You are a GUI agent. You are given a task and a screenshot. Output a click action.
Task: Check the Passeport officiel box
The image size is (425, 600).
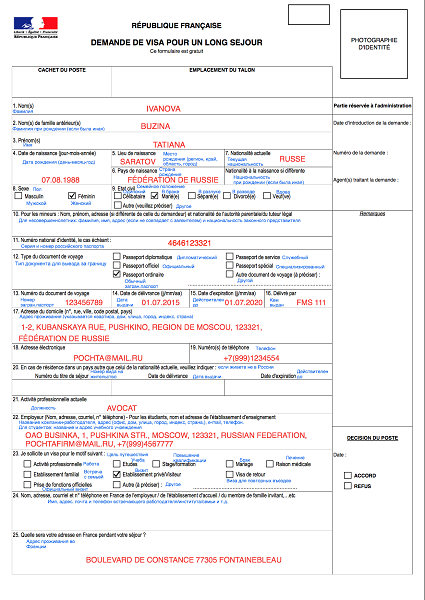[117, 265]
